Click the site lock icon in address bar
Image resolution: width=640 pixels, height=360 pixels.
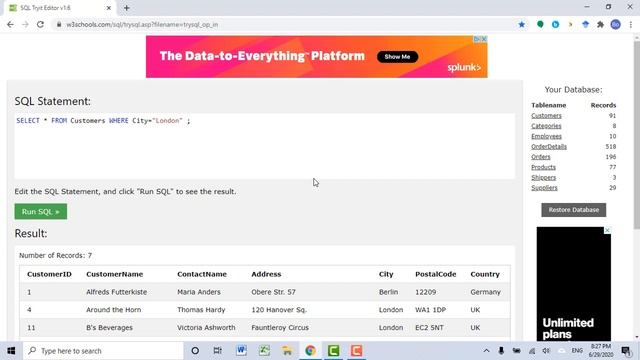pyautogui.click(x=59, y=24)
